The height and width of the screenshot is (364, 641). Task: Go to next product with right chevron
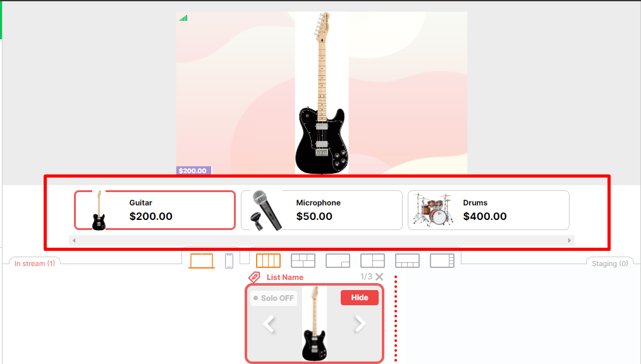pyautogui.click(x=360, y=324)
